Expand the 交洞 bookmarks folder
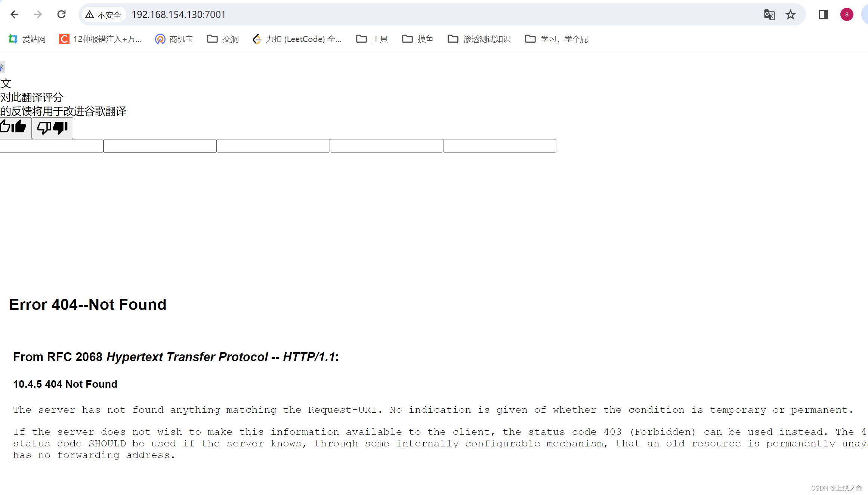This screenshot has height=495, width=868. pyautogui.click(x=223, y=39)
